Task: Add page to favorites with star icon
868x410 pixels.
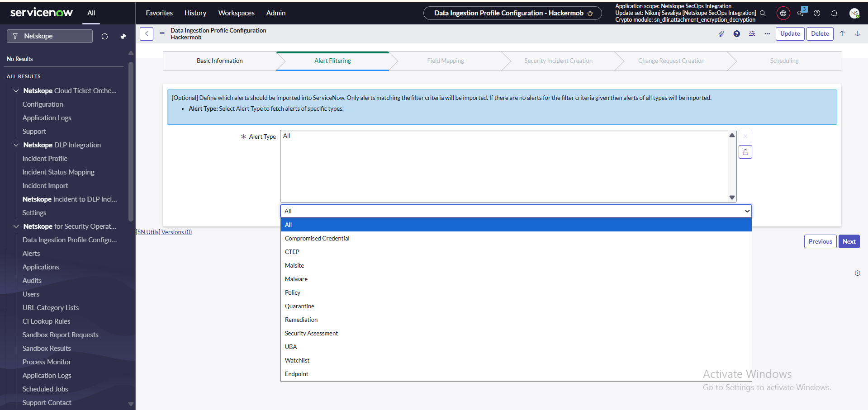Action: [x=590, y=14]
